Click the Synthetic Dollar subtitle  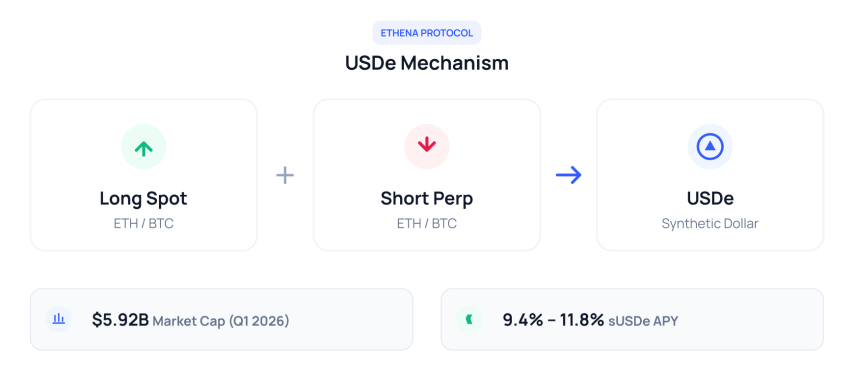point(710,224)
